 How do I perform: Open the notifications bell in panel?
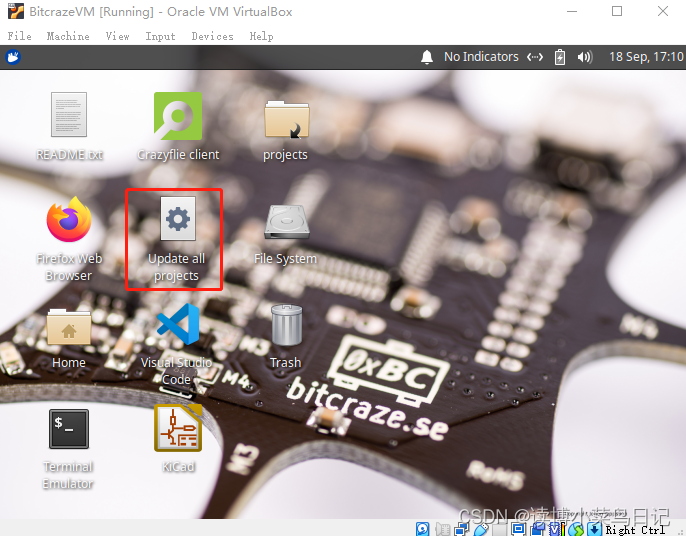pos(427,57)
